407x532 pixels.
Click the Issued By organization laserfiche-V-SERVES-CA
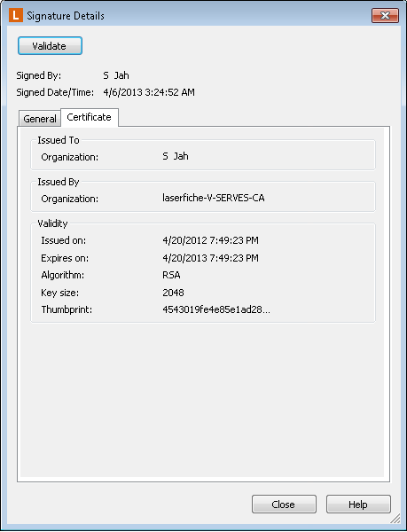214,198
